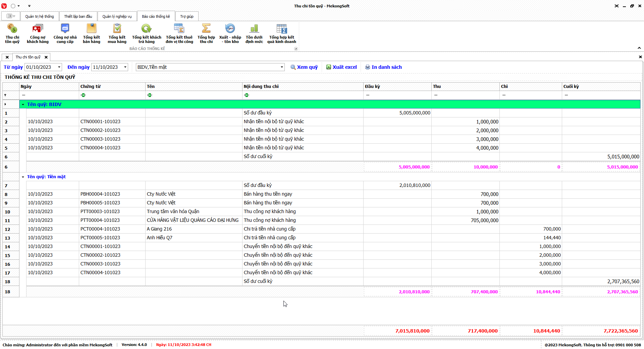Open Tồn dưới định mức report
The height and width of the screenshot is (349, 644).
pos(254,33)
